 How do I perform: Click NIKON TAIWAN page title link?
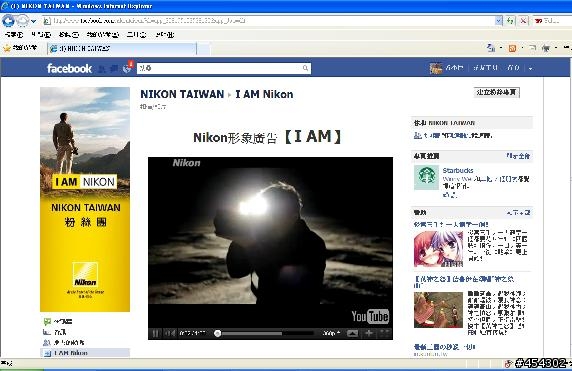(182, 94)
